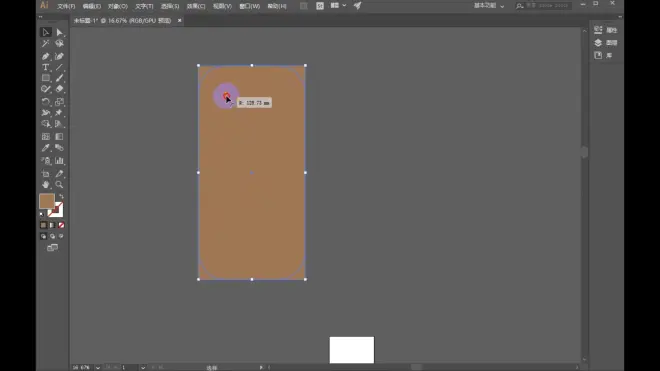Select the Paintbrush tool
This screenshot has width=660, height=371.
pyautogui.click(x=59, y=78)
